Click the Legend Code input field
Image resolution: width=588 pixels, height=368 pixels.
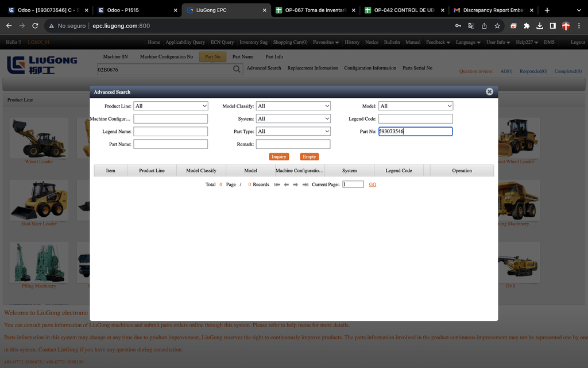tap(416, 118)
